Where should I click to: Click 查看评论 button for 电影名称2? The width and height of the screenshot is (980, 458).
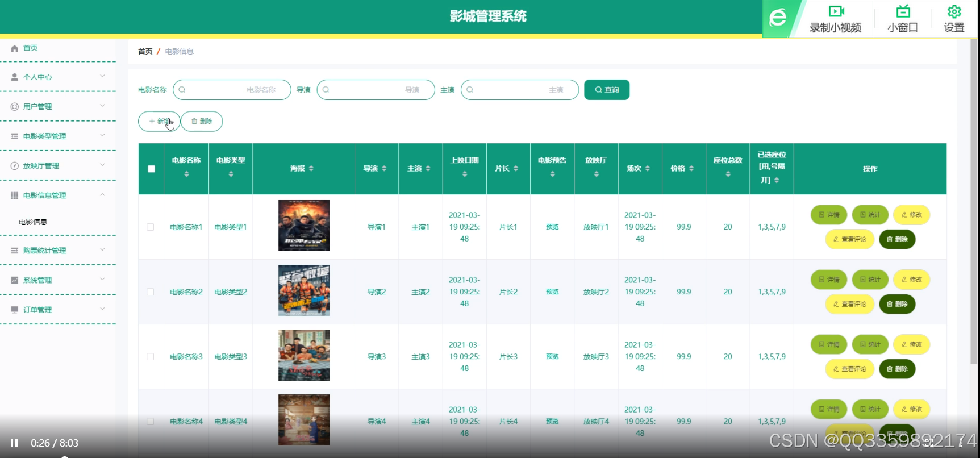[x=849, y=304]
